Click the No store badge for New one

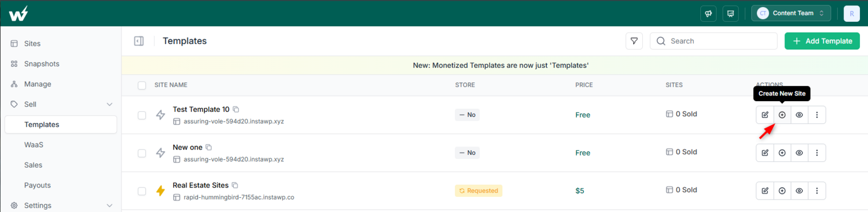(467, 153)
